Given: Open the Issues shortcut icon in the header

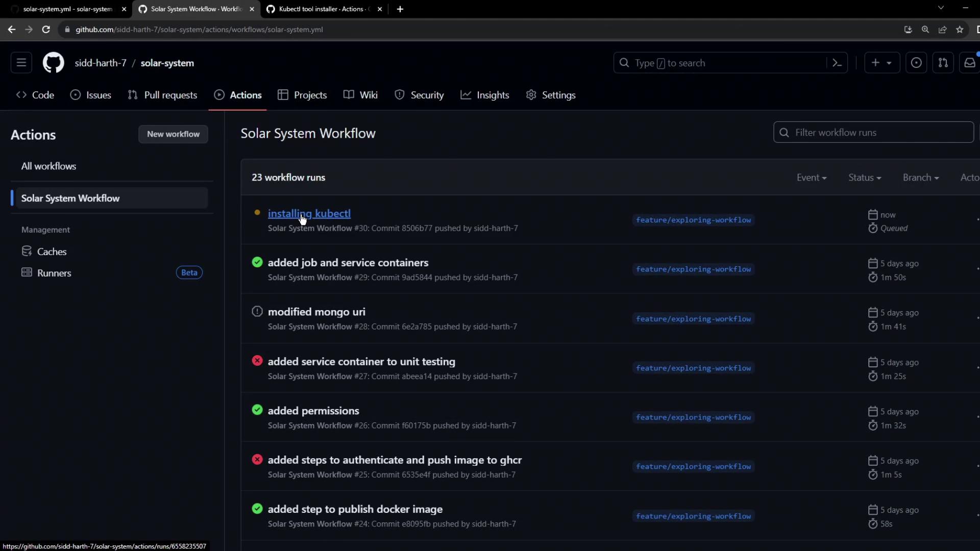Looking at the screenshot, I should coord(916,63).
